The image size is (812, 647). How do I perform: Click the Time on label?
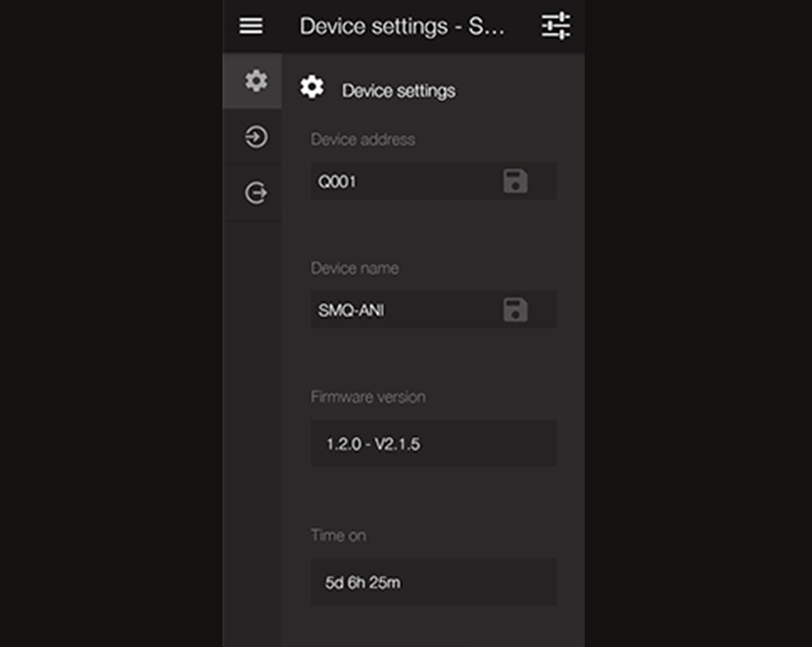[338, 536]
